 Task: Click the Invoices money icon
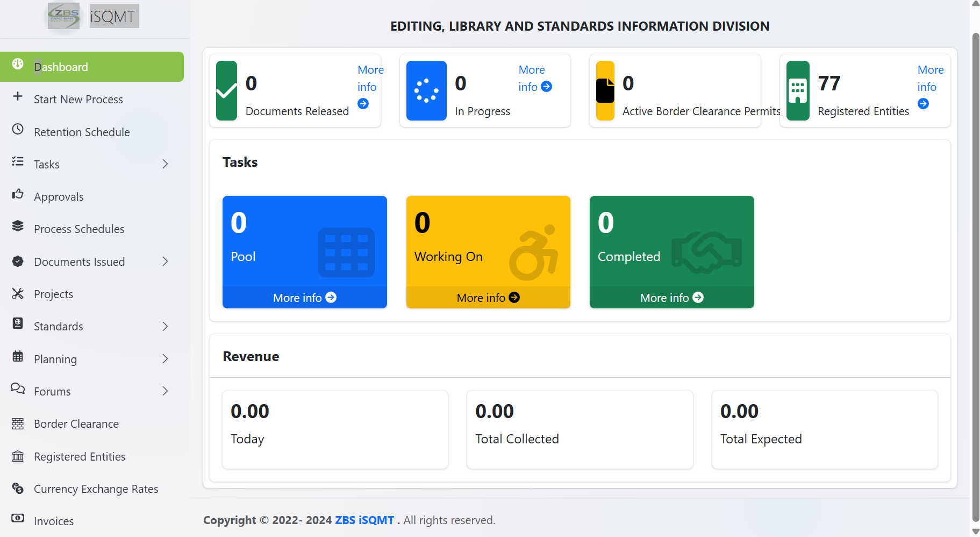coord(18,518)
